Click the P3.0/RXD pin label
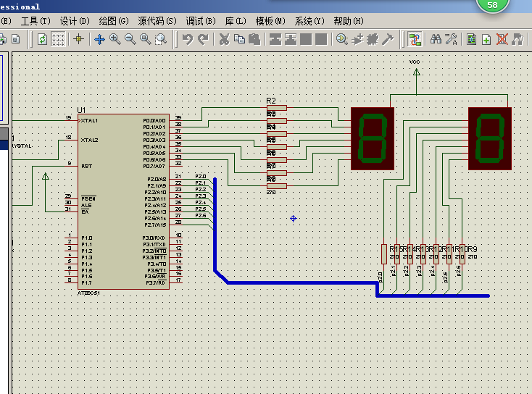 [154, 238]
